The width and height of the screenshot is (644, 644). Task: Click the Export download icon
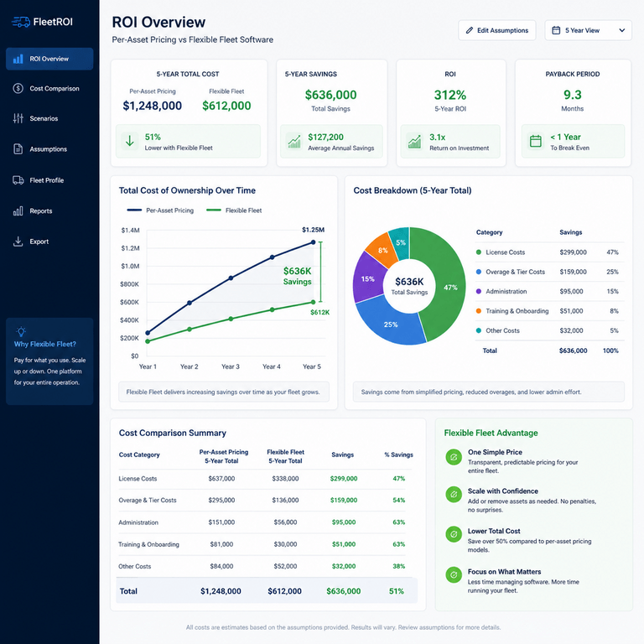(x=18, y=241)
